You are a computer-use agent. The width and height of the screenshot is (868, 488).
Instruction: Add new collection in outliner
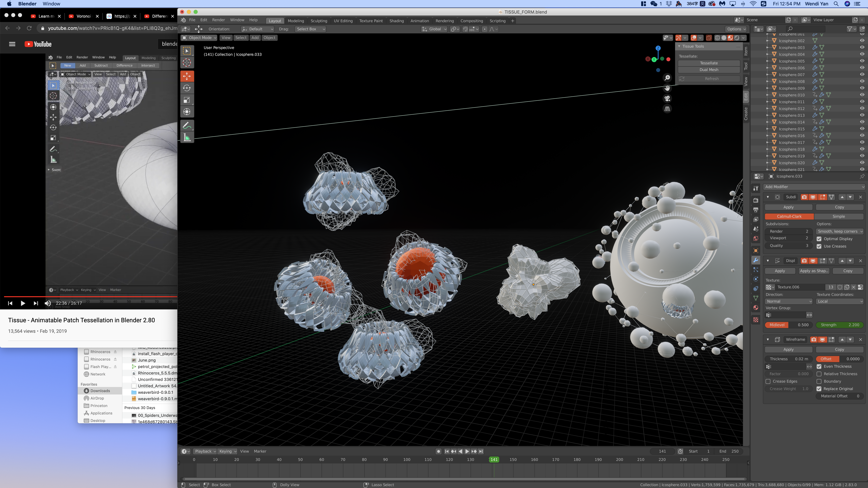862,29
